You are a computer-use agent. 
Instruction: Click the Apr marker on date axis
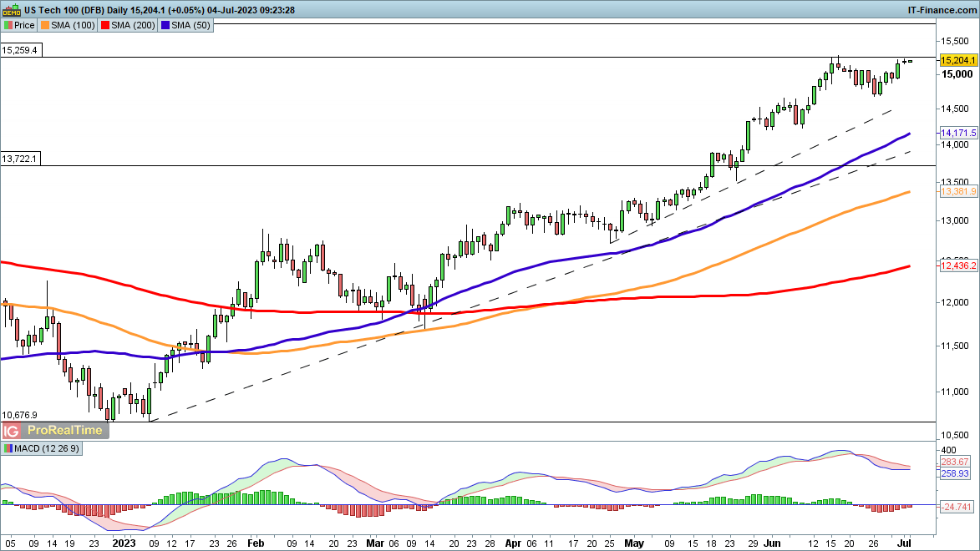click(x=513, y=543)
